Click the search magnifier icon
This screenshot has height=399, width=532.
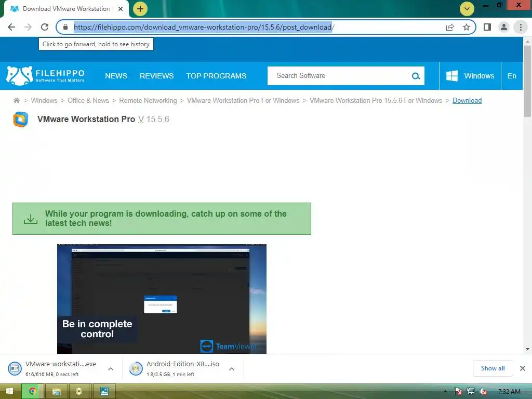point(416,76)
